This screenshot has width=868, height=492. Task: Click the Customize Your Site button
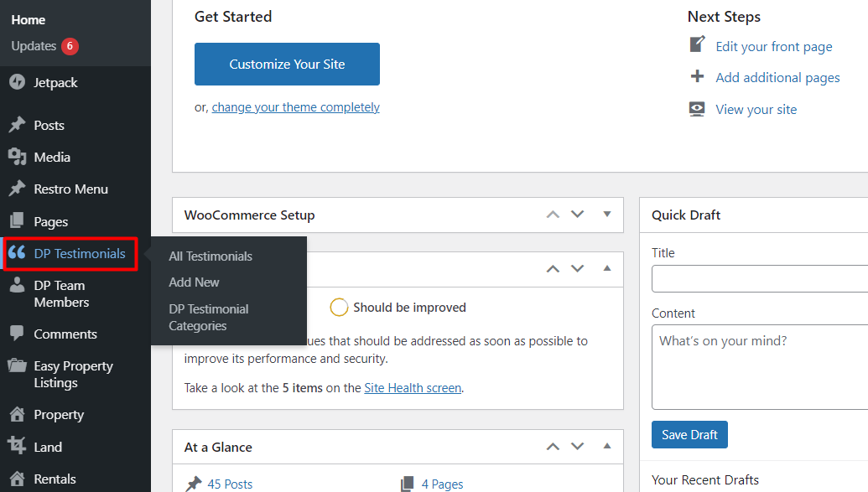(287, 64)
